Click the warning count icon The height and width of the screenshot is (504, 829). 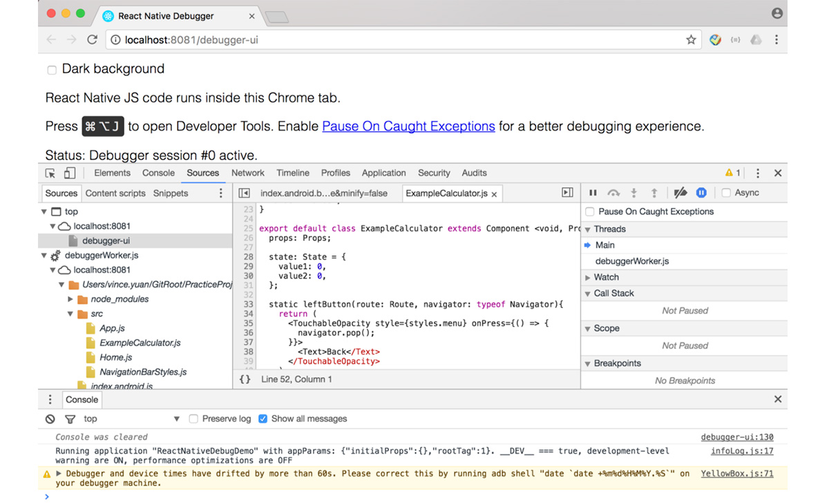(732, 173)
